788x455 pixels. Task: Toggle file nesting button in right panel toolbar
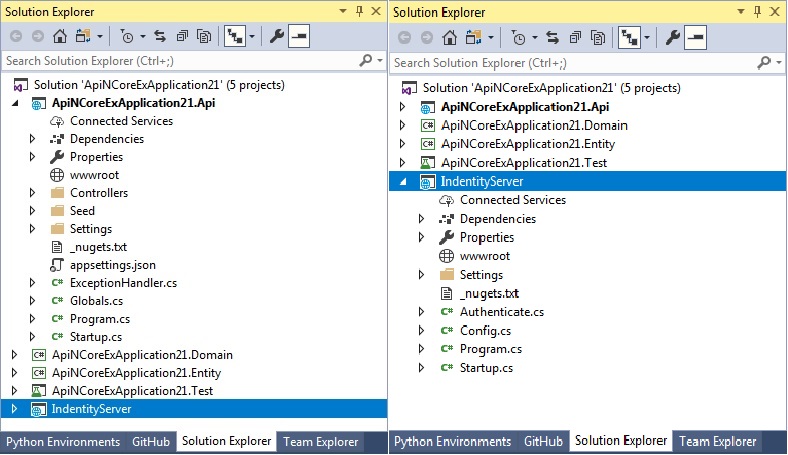pos(627,37)
